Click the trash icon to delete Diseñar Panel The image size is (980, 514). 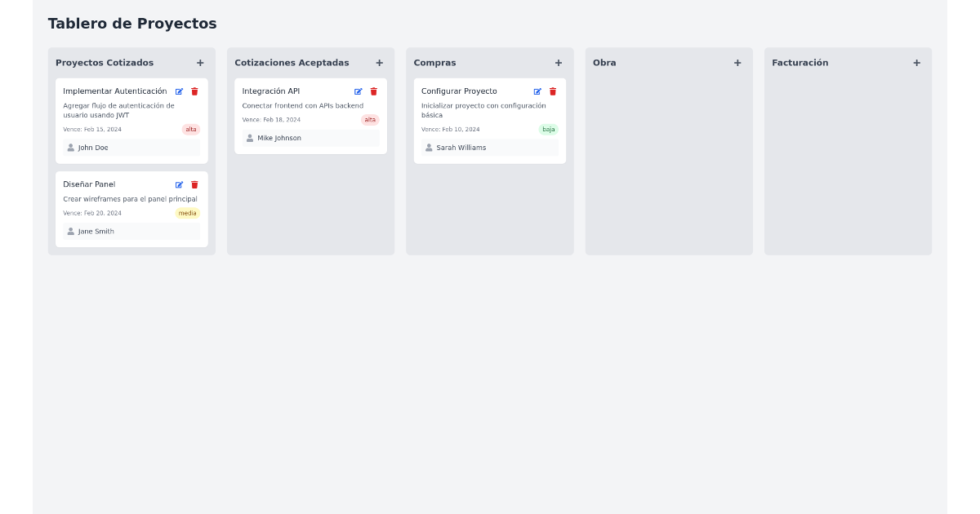point(194,184)
